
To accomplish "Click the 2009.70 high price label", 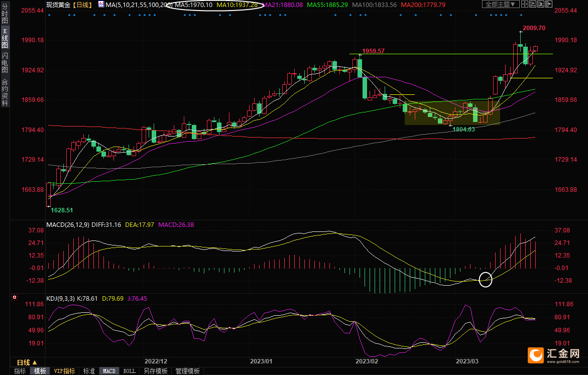I will [x=534, y=28].
